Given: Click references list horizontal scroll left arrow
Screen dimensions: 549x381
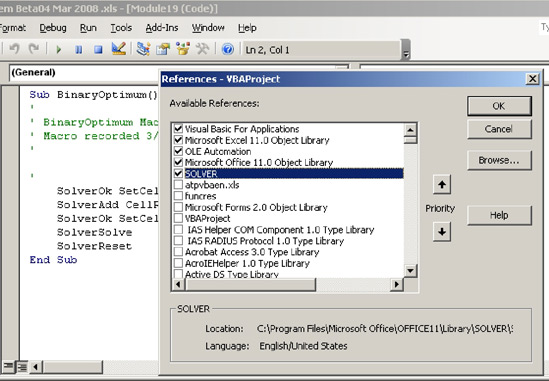Looking at the screenshot, I should (x=178, y=284).
